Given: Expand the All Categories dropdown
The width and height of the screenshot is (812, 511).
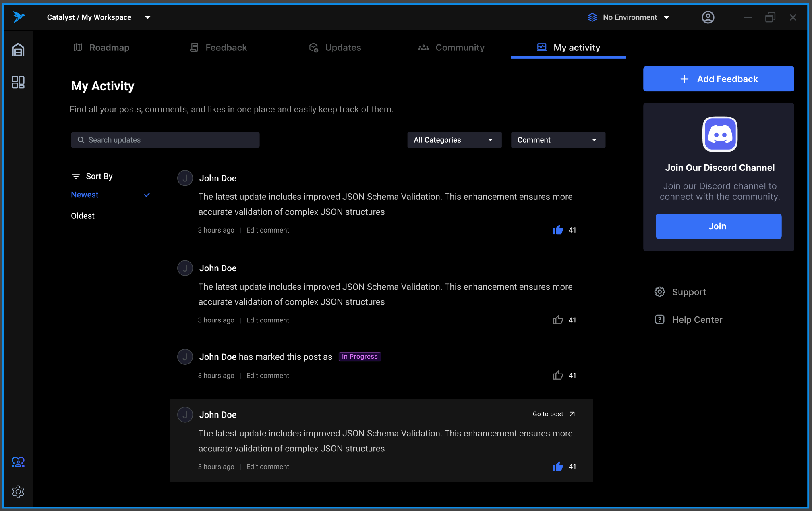Looking at the screenshot, I should point(454,140).
